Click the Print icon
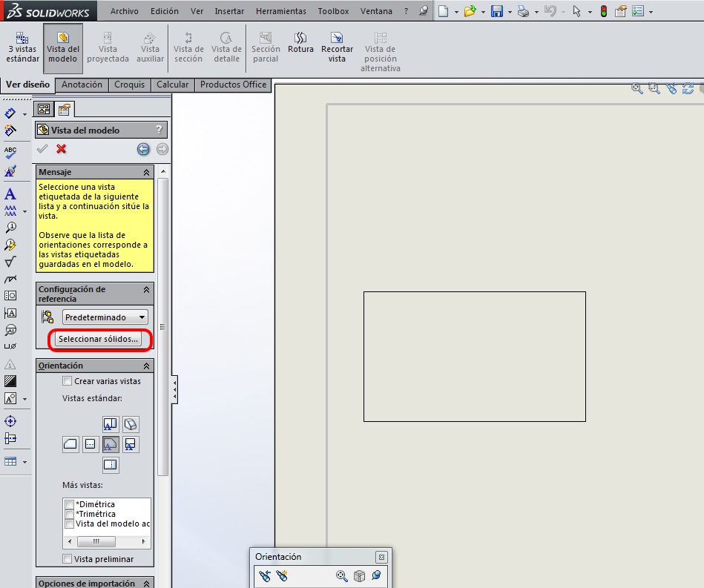The height and width of the screenshot is (588, 704). (523, 11)
